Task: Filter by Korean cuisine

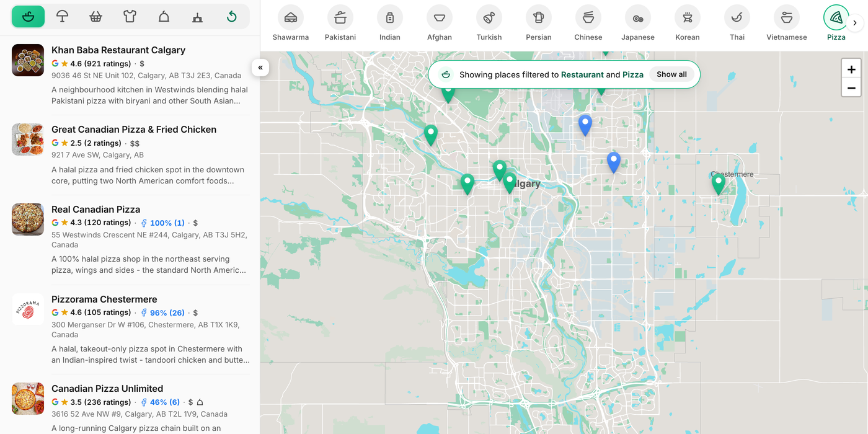Action: click(688, 24)
